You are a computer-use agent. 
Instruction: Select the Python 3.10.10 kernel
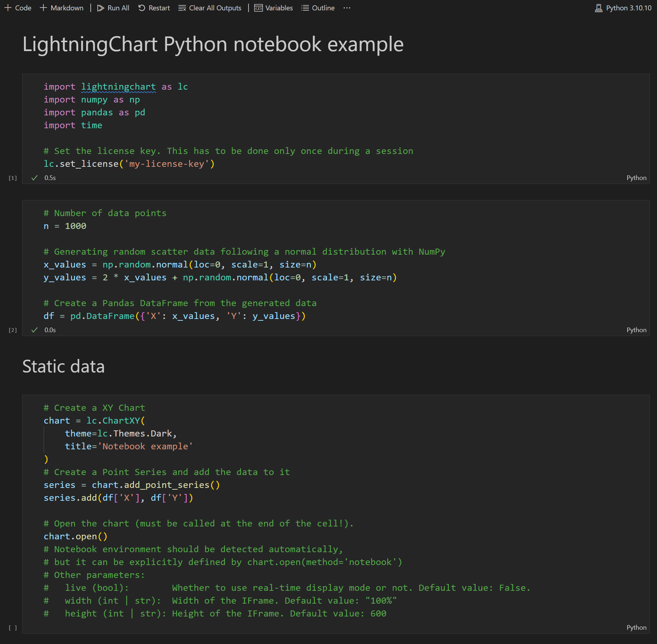click(623, 8)
